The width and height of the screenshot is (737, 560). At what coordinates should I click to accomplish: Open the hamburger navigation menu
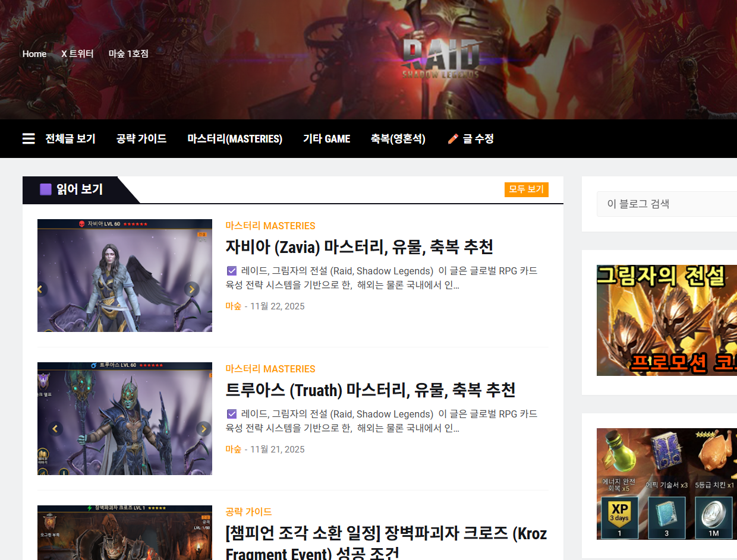(x=28, y=138)
